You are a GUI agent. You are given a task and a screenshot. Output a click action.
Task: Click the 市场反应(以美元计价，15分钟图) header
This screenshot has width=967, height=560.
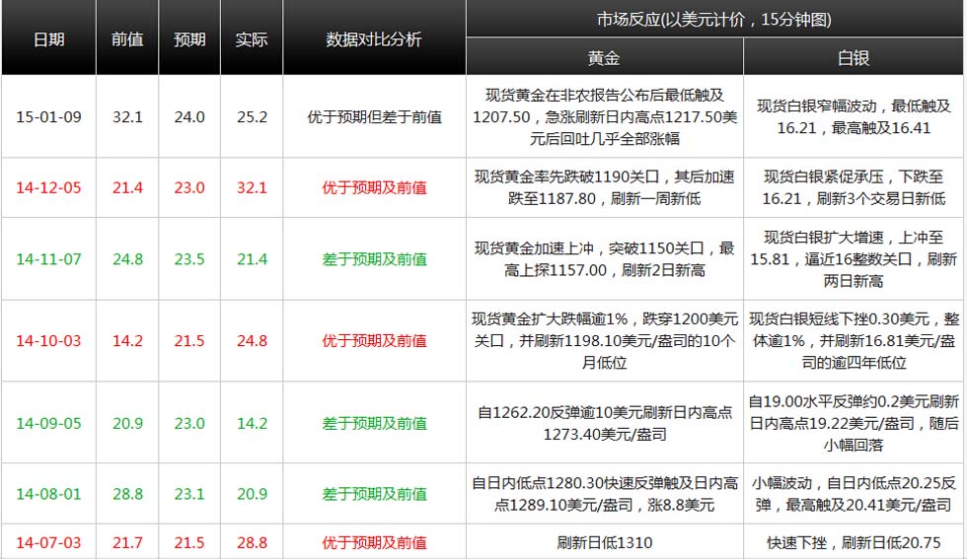pos(714,19)
